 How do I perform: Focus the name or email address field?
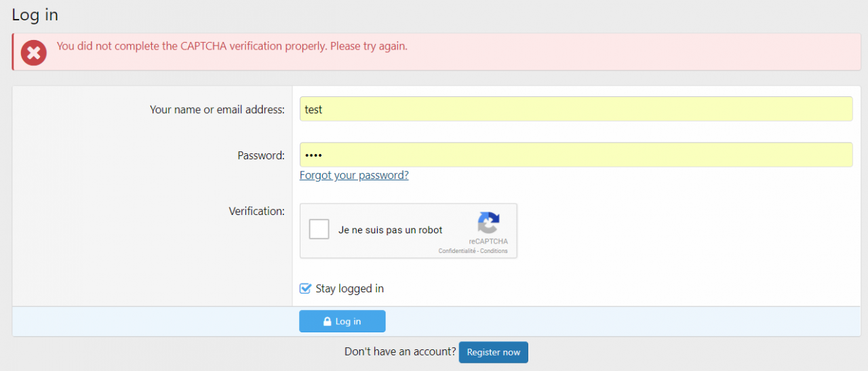(x=576, y=109)
